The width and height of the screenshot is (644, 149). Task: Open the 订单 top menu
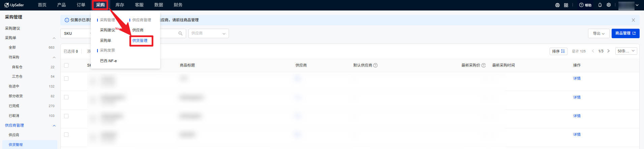[x=81, y=5]
